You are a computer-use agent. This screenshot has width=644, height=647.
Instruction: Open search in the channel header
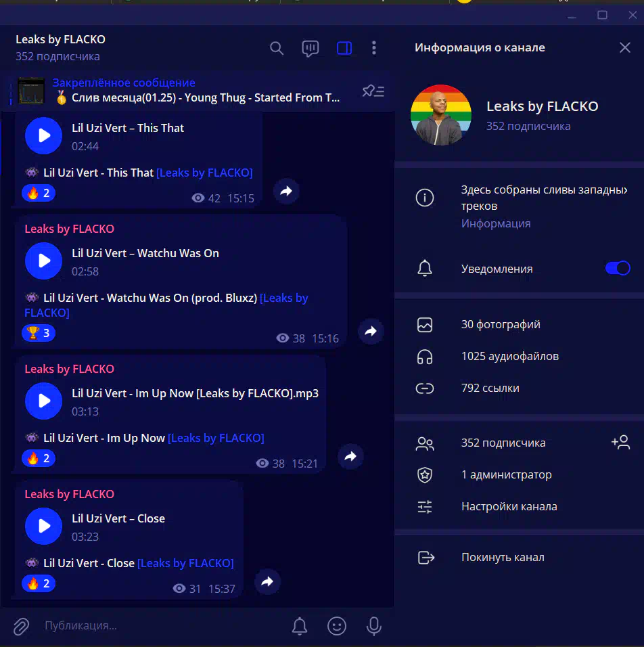tap(277, 48)
